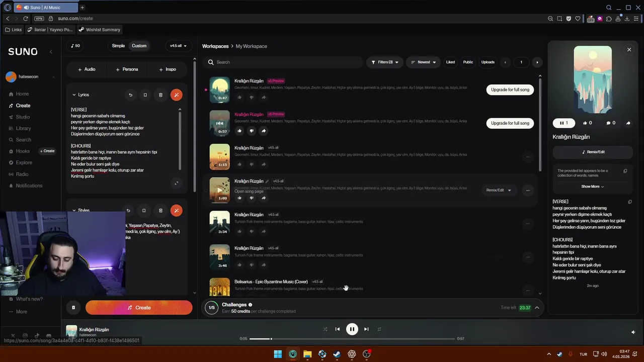The height and width of the screenshot is (362, 644).
Task: Share the 1:15 Krallığın Rüzgârı song
Action: [x=264, y=164]
